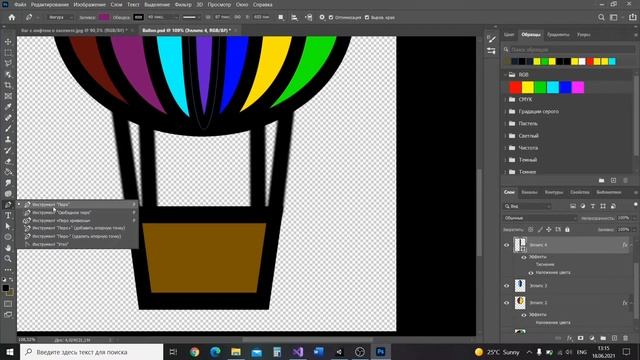Image resolution: width=640 pixels, height=360 pixels.
Task: Pick the cyan swatch in the RGB group
Action: pyautogui.click(x=553, y=87)
